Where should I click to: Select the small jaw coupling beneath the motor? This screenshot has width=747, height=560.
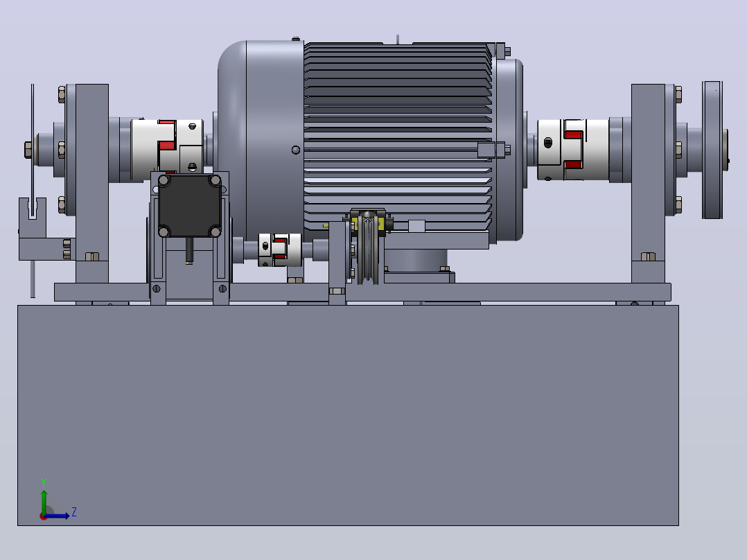coord(280,250)
